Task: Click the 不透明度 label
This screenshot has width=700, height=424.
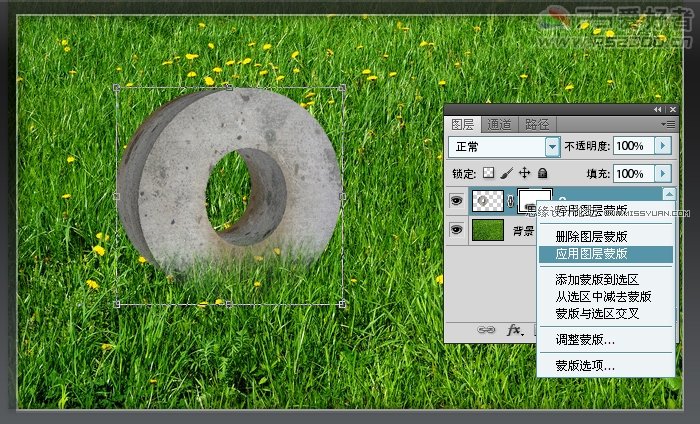Action: click(587, 146)
